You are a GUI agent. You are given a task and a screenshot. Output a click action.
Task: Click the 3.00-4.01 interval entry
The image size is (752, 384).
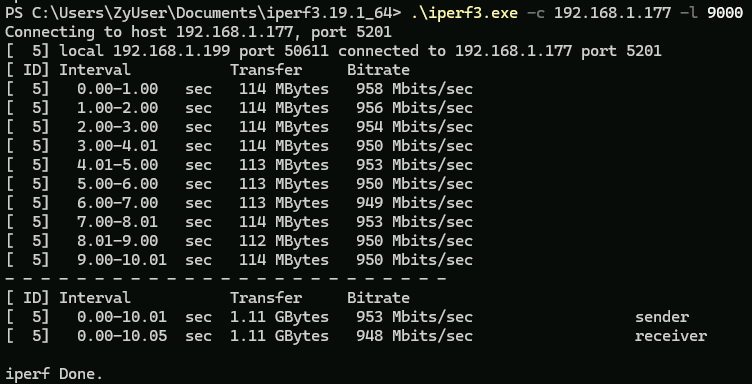click(117, 146)
